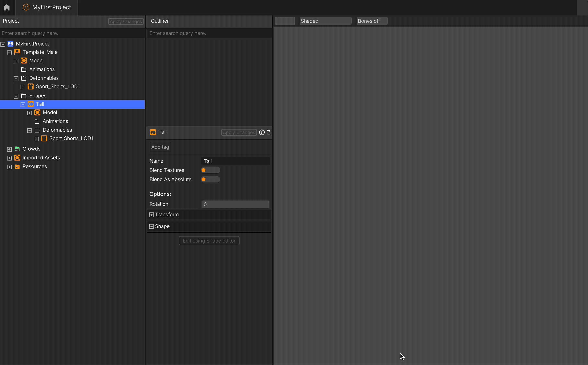The image size is (588, 365).
Task: Click the Rotation value field
Action: tap(236, 204)
